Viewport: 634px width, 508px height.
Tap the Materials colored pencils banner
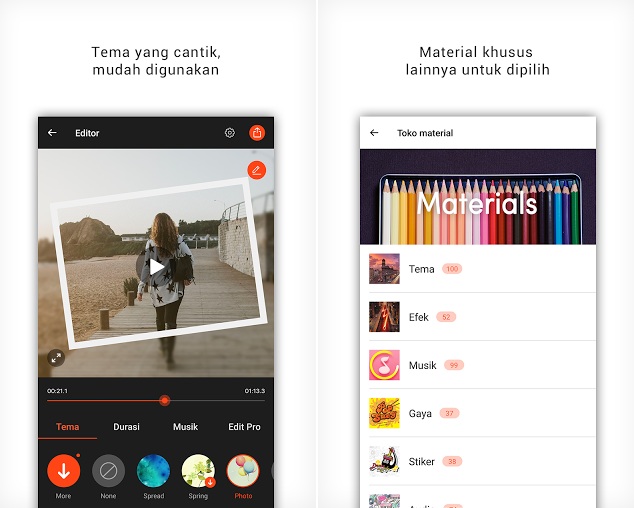(x=478, y=197)
